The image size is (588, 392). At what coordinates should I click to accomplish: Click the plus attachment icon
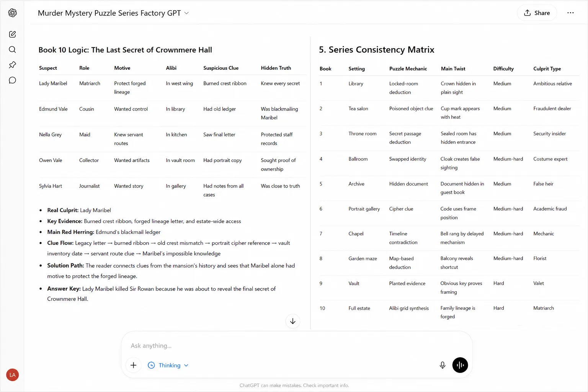133,365
